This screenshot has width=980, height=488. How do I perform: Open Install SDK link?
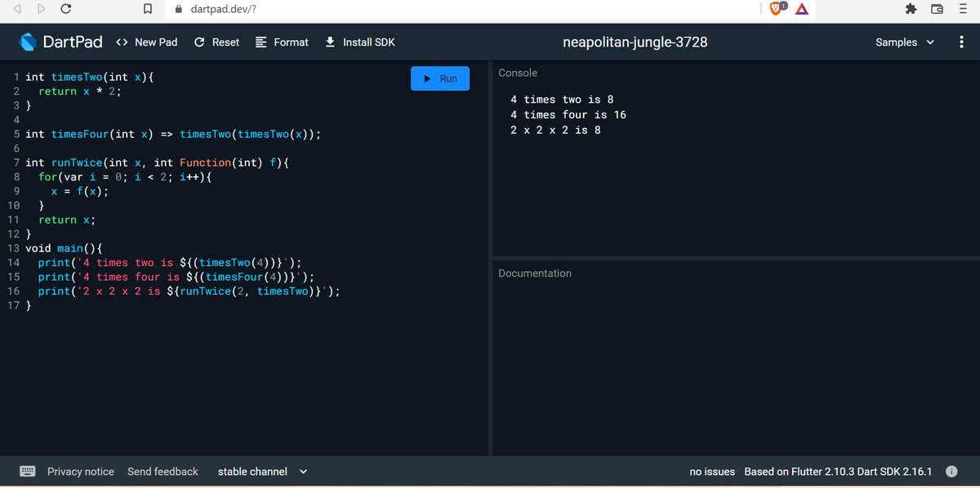tap(360, 42)
